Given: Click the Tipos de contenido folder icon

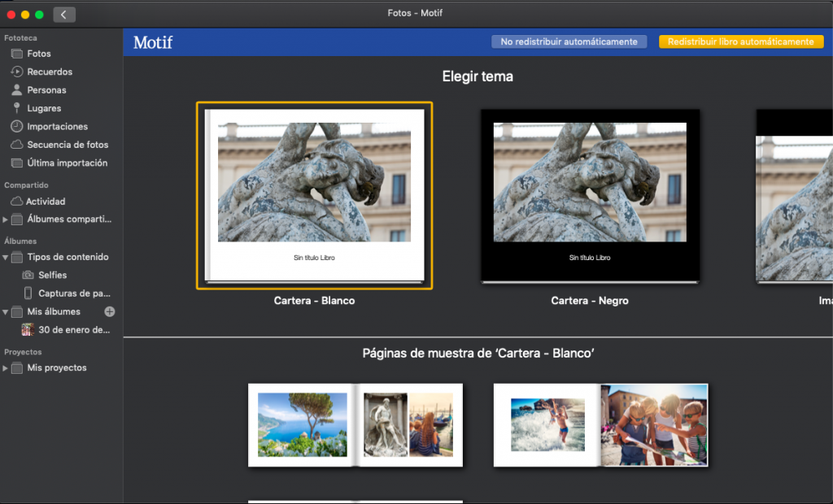Looking at the screenshot, I should click(x=17, y=257).
